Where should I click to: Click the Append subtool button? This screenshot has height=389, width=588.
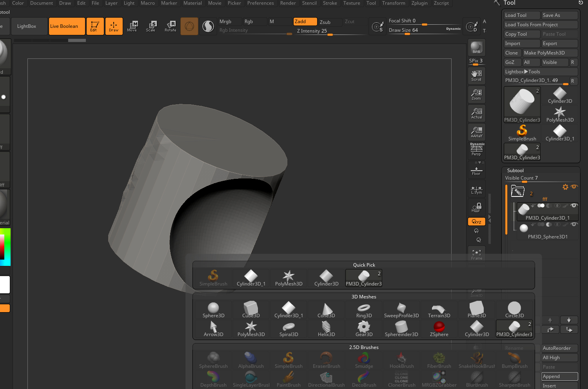click(x=559, y=376)
